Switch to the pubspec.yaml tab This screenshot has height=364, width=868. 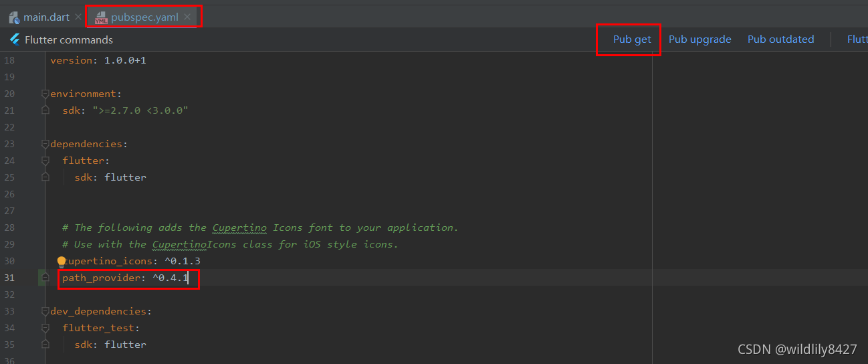(x=144, y=17)
